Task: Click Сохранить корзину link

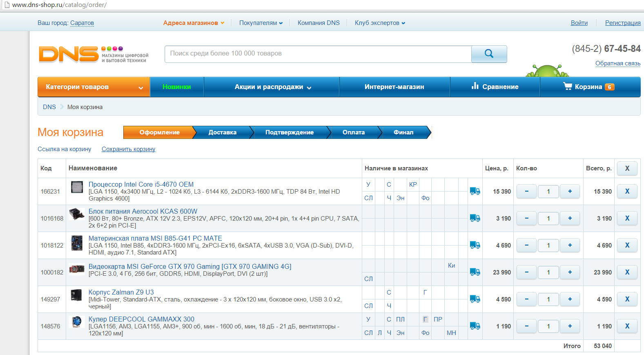Action: [128, 149]
